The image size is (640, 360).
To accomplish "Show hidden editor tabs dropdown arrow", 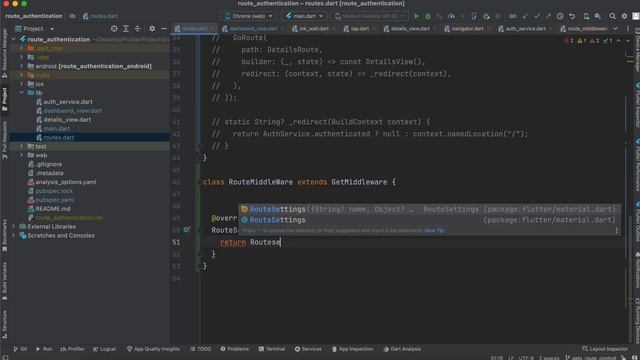I will 615,29.
